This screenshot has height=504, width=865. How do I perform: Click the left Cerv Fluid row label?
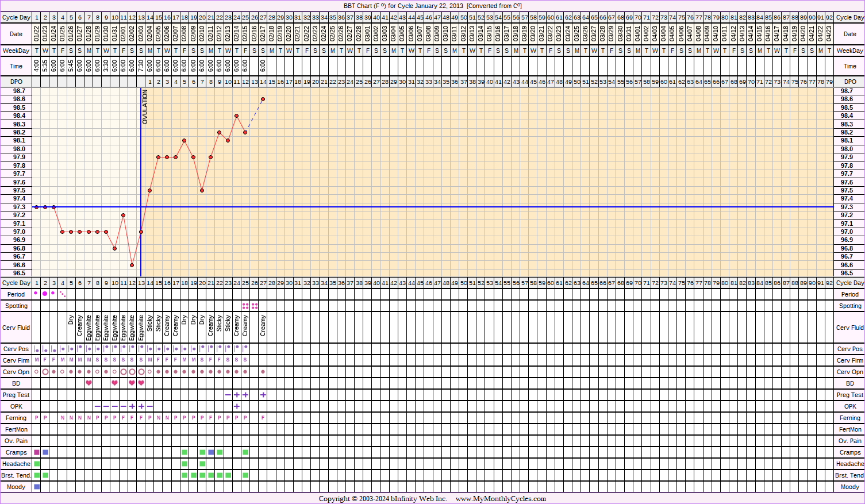pos(16,328)
